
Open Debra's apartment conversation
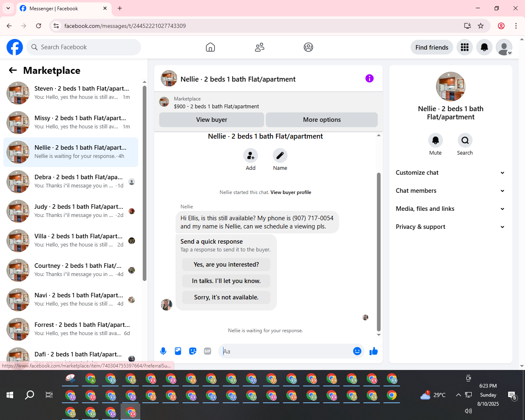coord(71,182)
